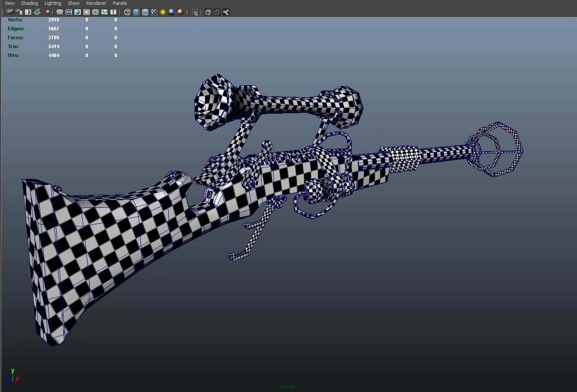Toggle textured checker sphere icon
The image size is (577, 392).
pos(154,12)
